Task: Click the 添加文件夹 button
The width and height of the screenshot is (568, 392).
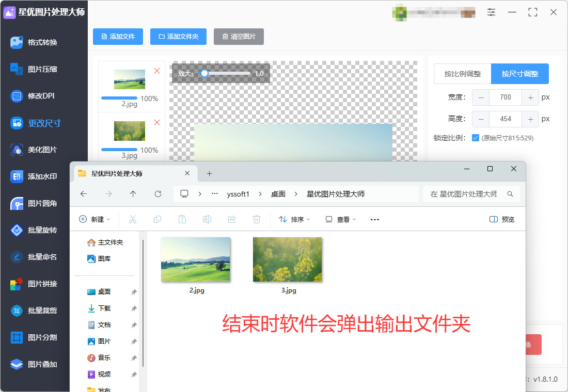Action: [178, 37]
